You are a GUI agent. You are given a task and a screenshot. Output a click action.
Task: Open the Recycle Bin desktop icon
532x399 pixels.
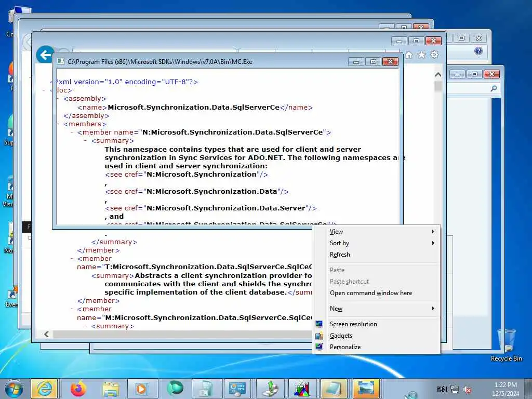click(506, 345)
